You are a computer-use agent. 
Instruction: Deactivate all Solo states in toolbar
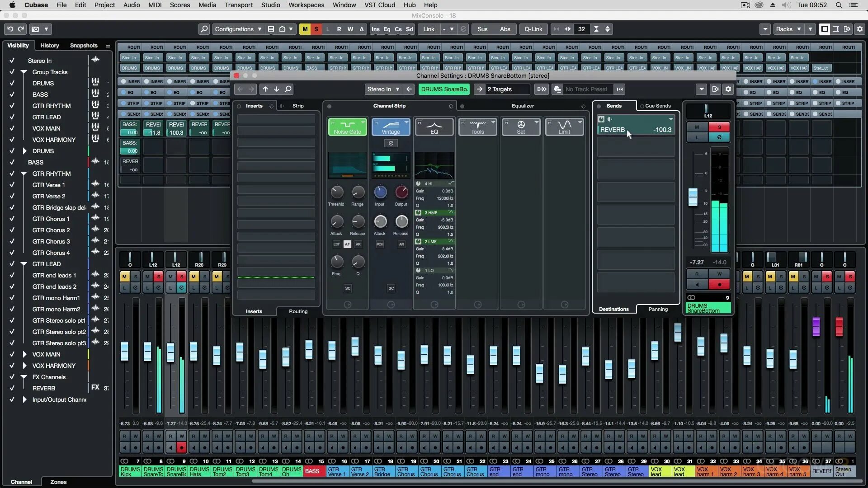click(316, 29)
